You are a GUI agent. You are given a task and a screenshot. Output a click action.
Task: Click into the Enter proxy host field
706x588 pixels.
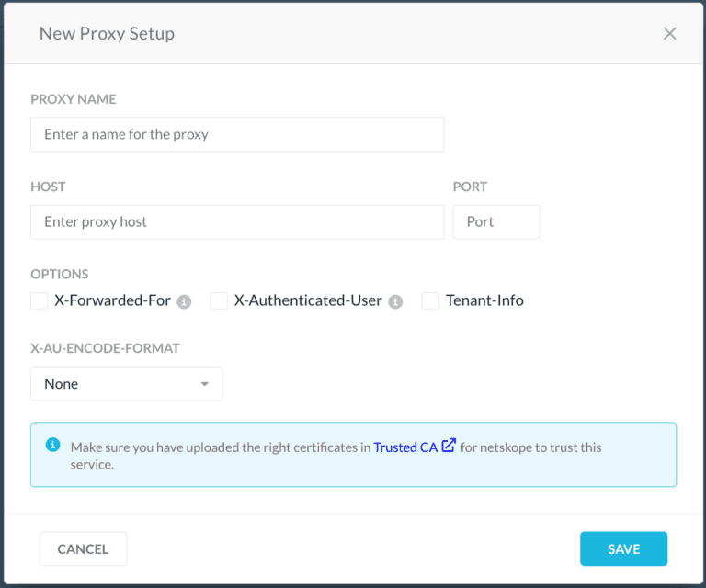point(237,221)
